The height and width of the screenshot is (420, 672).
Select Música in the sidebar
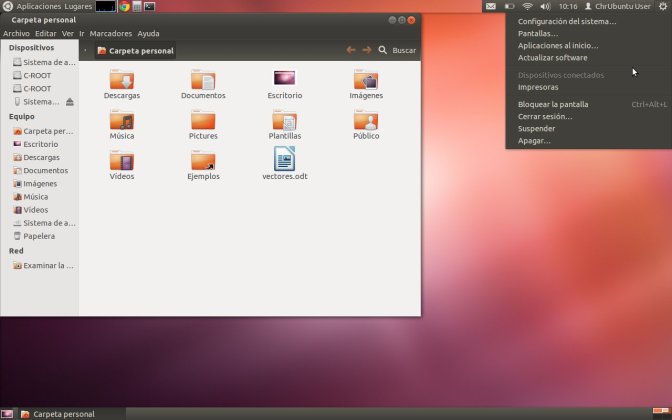pos(36,197)
